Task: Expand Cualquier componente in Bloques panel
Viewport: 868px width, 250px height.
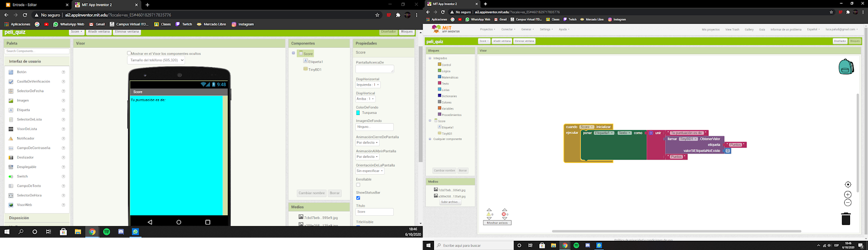Action: tap(430, 139)
